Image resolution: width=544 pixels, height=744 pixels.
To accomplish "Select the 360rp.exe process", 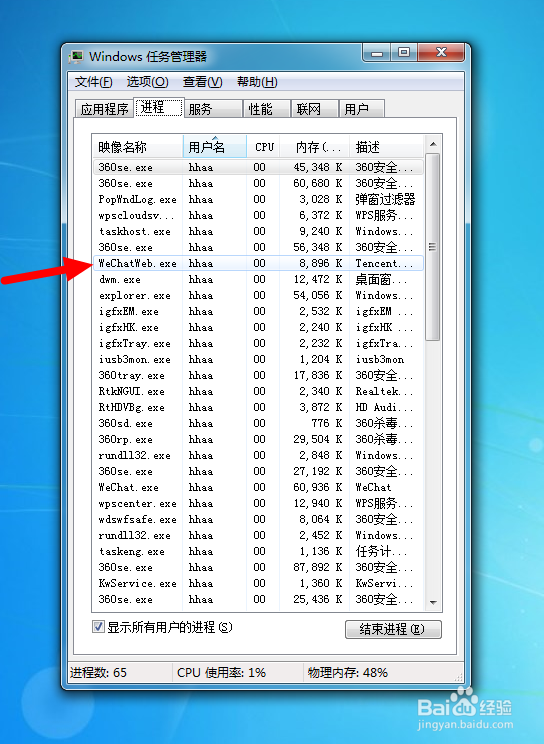I will pos(259,439).
